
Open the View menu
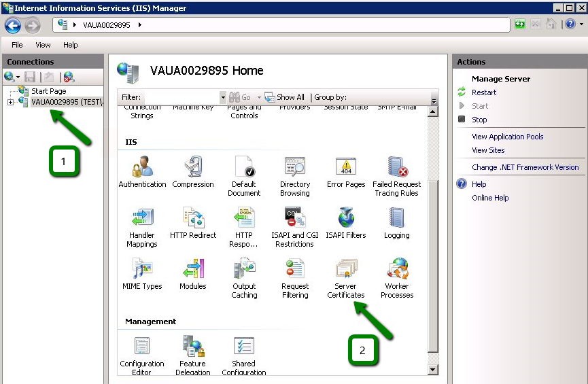[x=43, y=45]
